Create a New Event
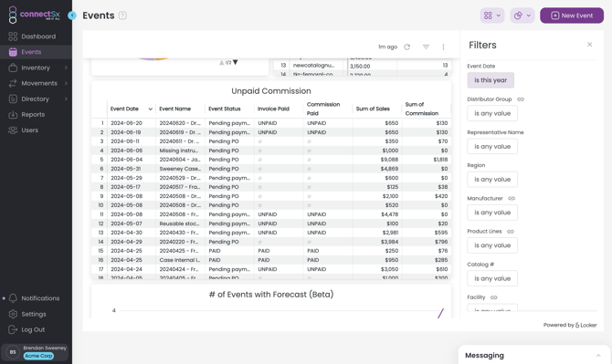 (572, 16)
